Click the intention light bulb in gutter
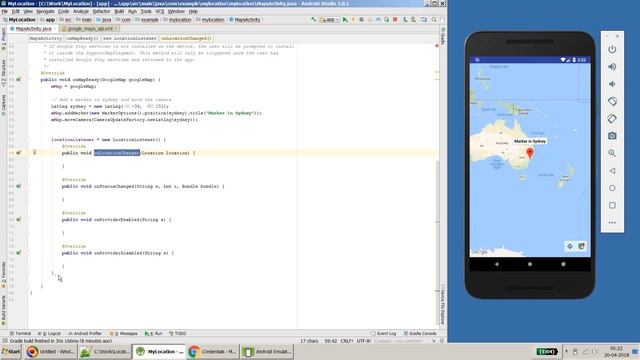Screen dimensions: 640x360 click(35, 152)
